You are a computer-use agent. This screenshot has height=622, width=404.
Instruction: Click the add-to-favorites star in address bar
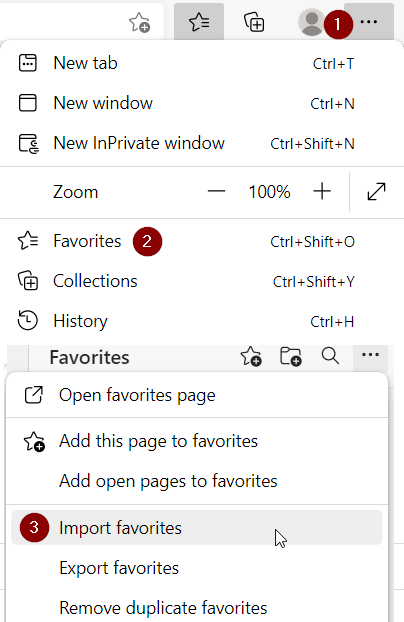click(x=139, y=22)
